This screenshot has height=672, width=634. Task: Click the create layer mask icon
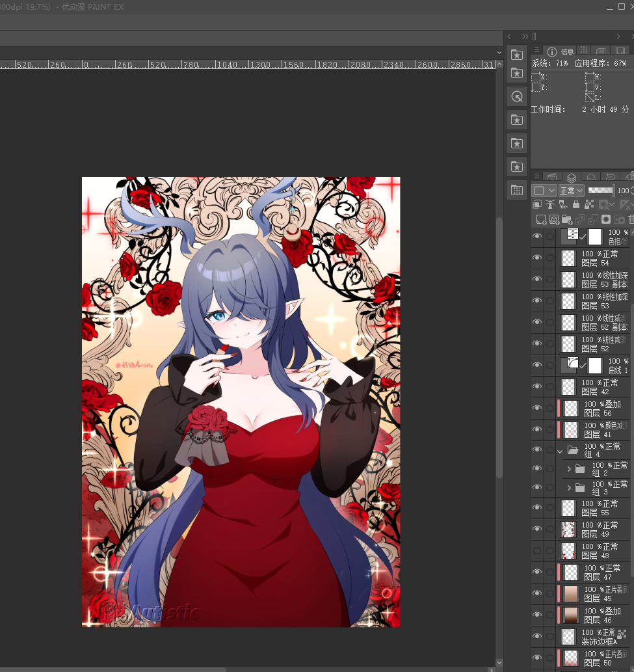[x=605, y=220]
